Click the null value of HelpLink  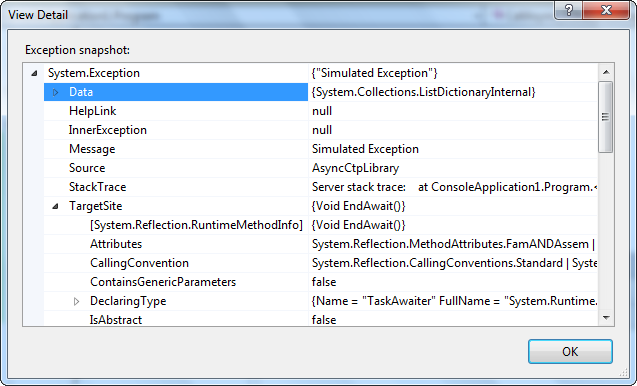click(x=322, y=111)
